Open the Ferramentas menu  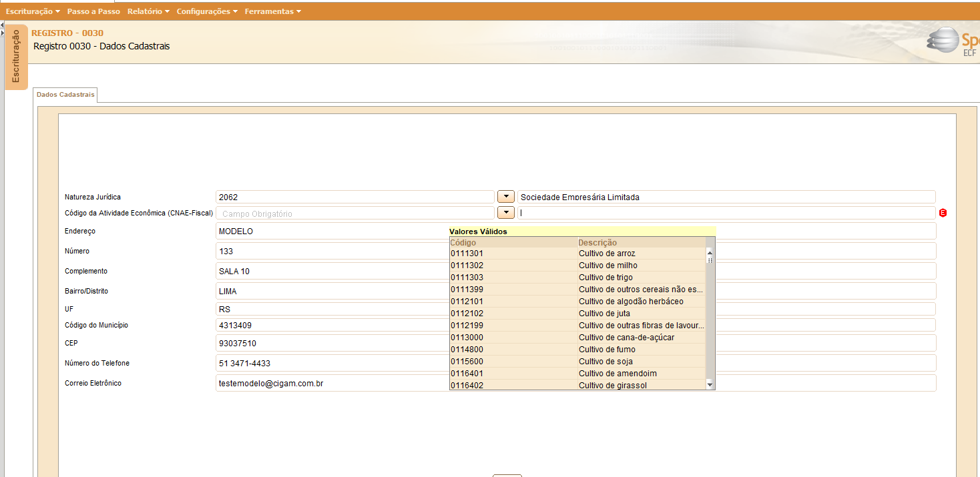272,11
